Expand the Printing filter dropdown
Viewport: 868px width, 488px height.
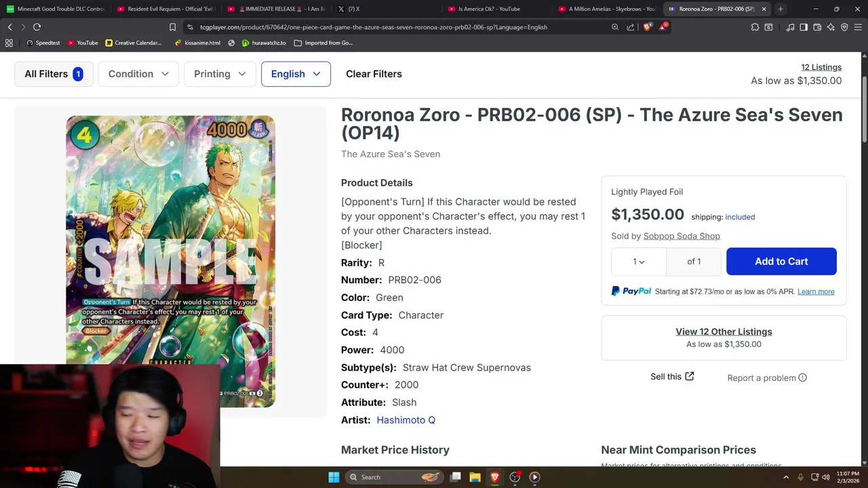tap(220, 74)
